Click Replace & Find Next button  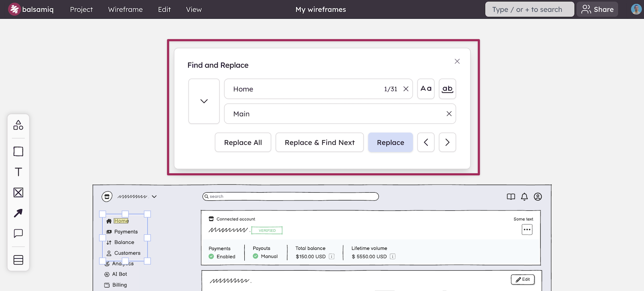[319, 142]
